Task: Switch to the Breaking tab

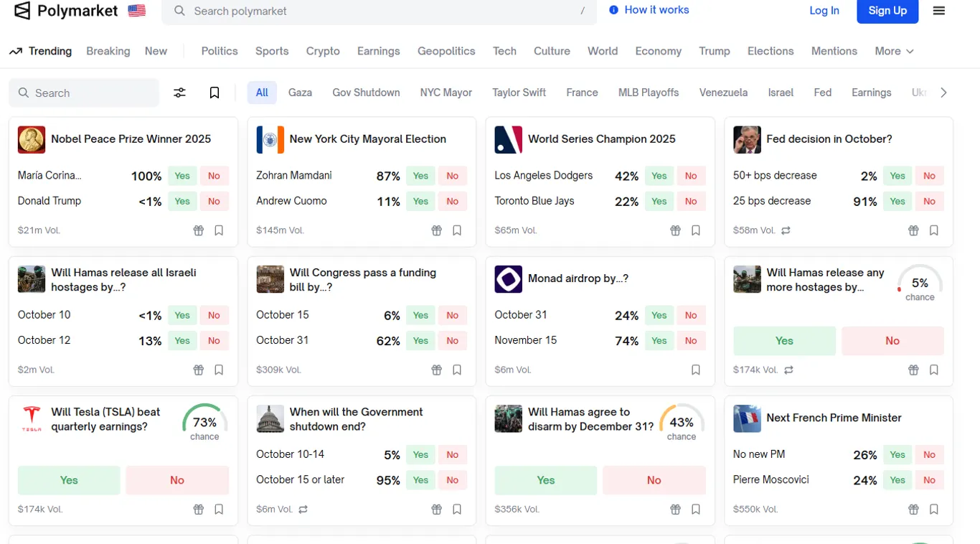Action: 108,51
